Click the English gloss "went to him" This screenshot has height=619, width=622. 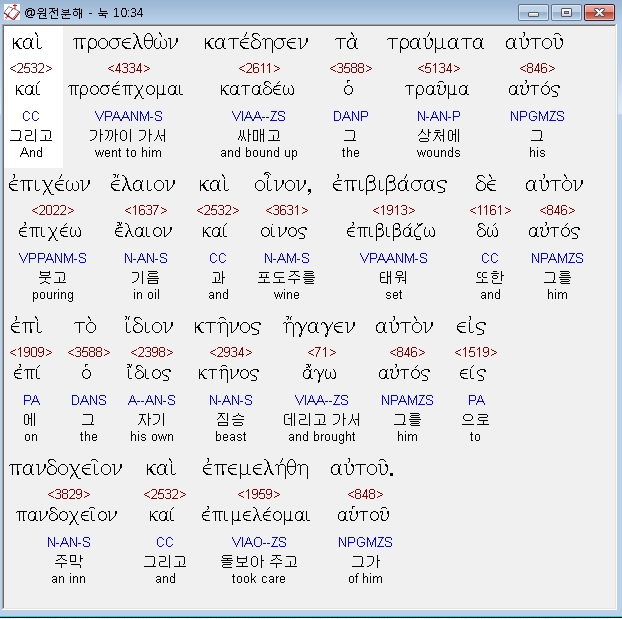coord(128,153)
